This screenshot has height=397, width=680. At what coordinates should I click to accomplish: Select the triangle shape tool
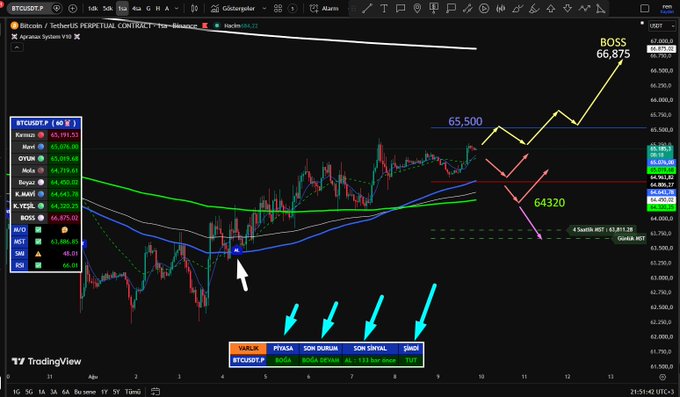(601, 8)
